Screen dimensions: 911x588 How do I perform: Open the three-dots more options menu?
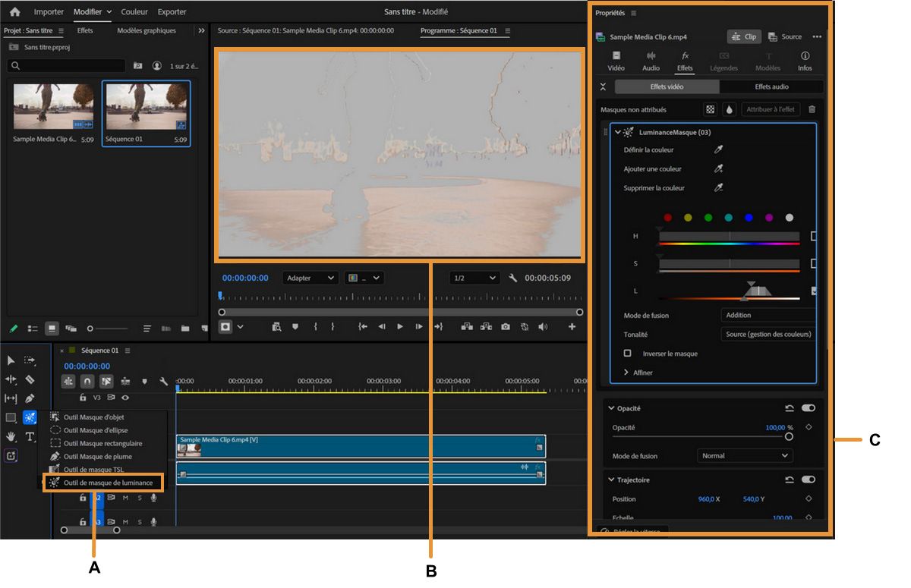pos(817,36)
